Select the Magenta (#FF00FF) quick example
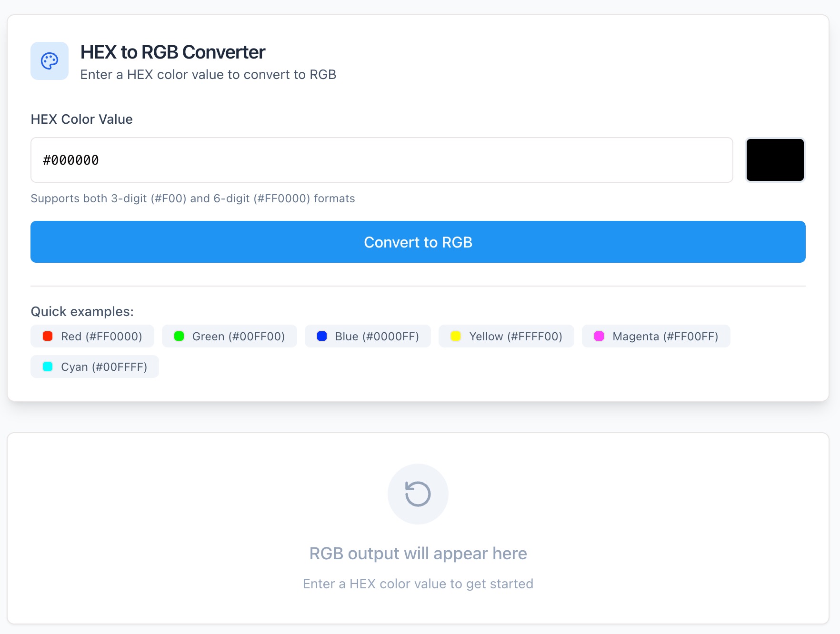The image size is (840, 634). (x=655, y=336)
